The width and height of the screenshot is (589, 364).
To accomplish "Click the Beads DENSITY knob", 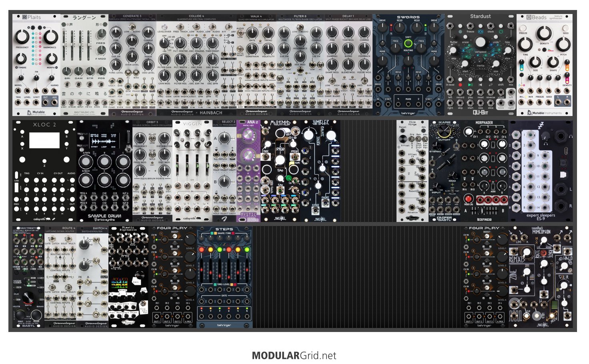I will point(544,33).
